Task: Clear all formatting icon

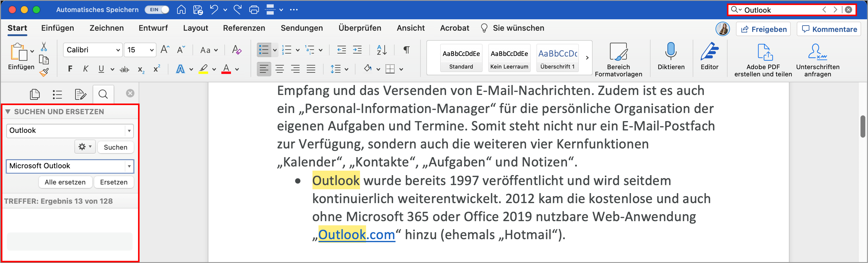Action: (x=237, y=50)
